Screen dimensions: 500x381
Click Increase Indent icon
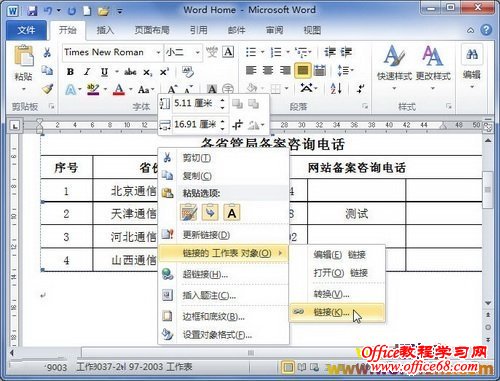346,52
